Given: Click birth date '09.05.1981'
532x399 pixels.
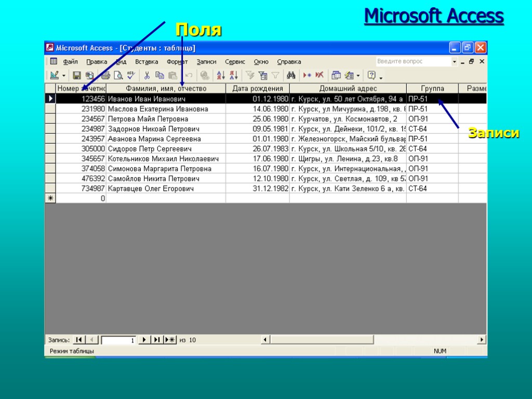Looking at the screenshot, I should point(258,129).
